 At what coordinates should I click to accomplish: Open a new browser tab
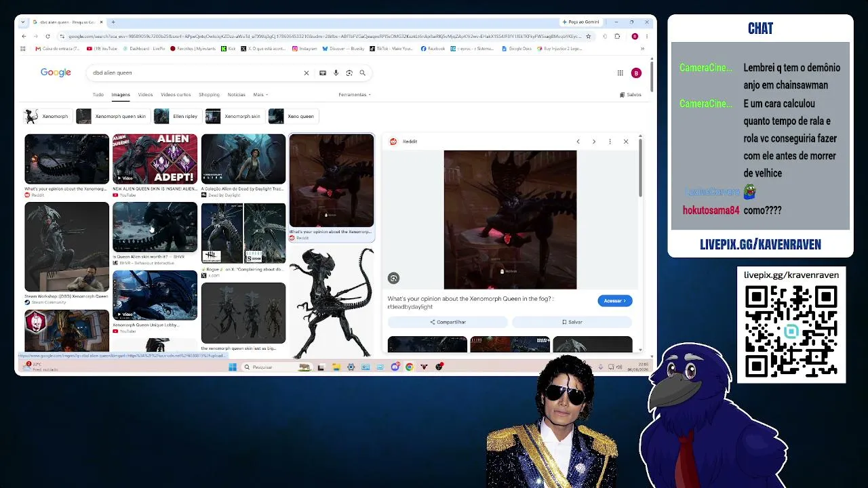tap(113, 22)
